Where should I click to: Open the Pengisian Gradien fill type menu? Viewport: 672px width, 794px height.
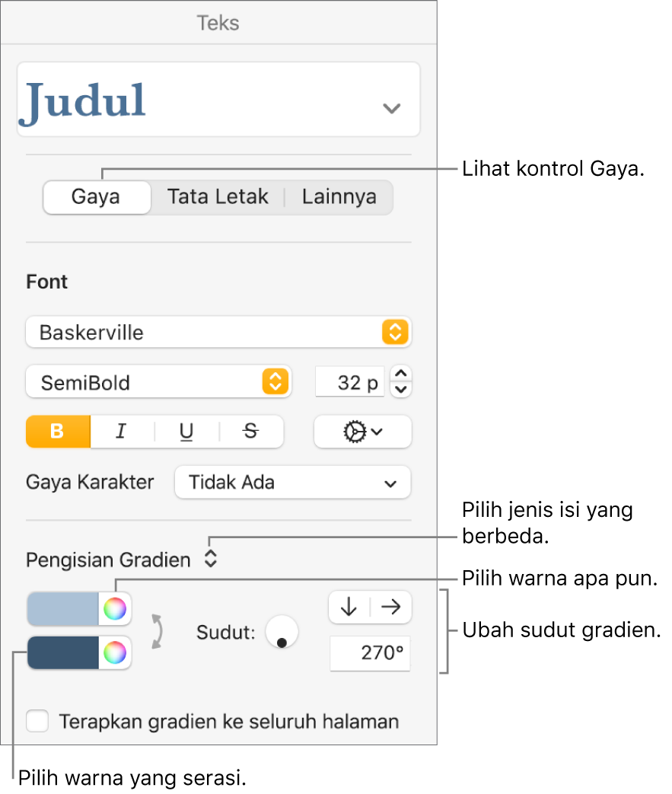pyautogui.click(x=211, y=558)
